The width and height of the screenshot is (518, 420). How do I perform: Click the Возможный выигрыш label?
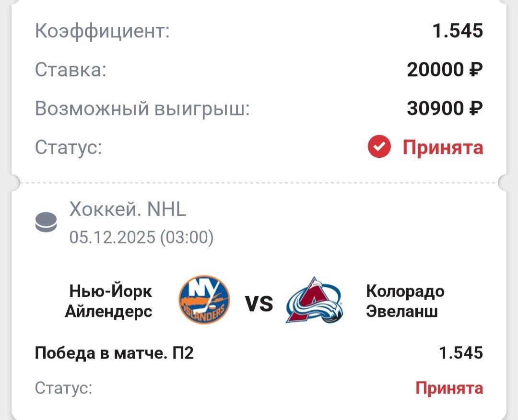pos(142,109)
